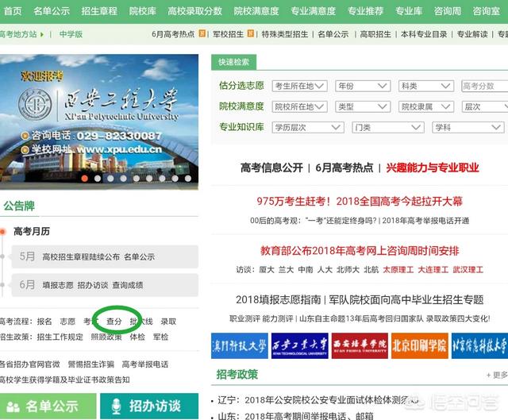508x420 pixels.
Task: Select the first orange carousel dot
Action: point(85,178)
